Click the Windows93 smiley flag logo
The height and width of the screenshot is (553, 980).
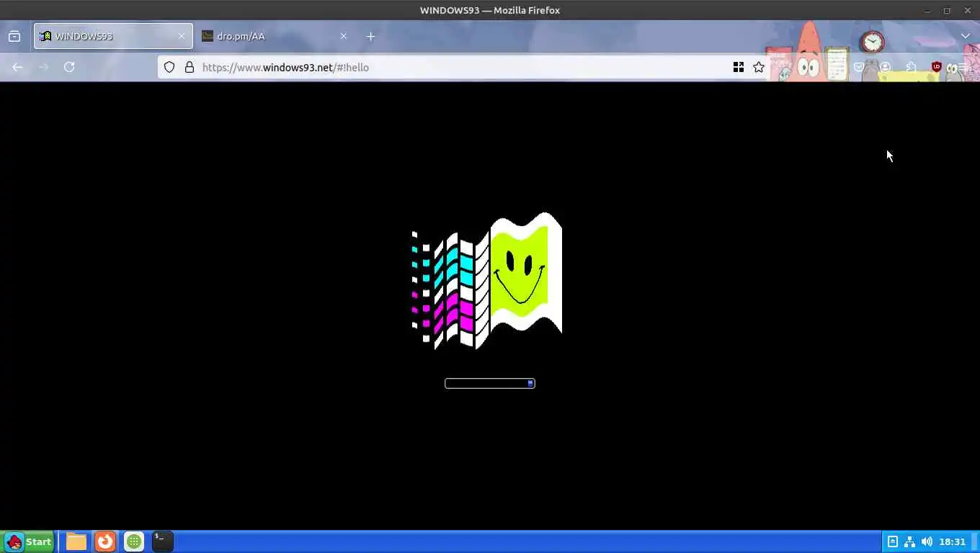[x=487, y=281]
